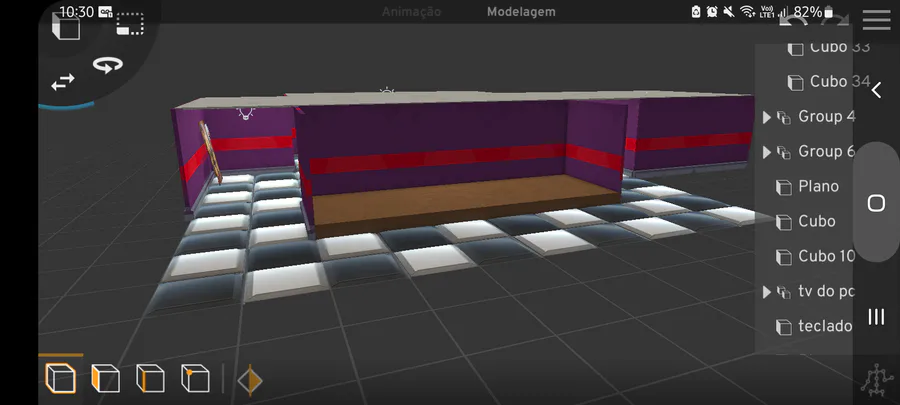Tap the alarm clock status icon
This screenshot has width=900, height=405.
(x=712, y=11)
